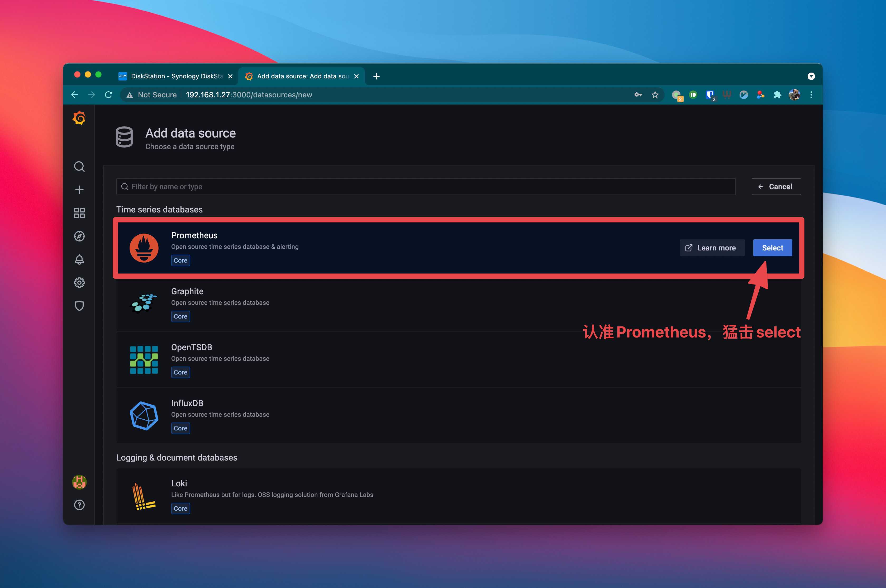Open the Grafana home logo
The width and height of the screenshot is (886, 588).
coord(79,118)
